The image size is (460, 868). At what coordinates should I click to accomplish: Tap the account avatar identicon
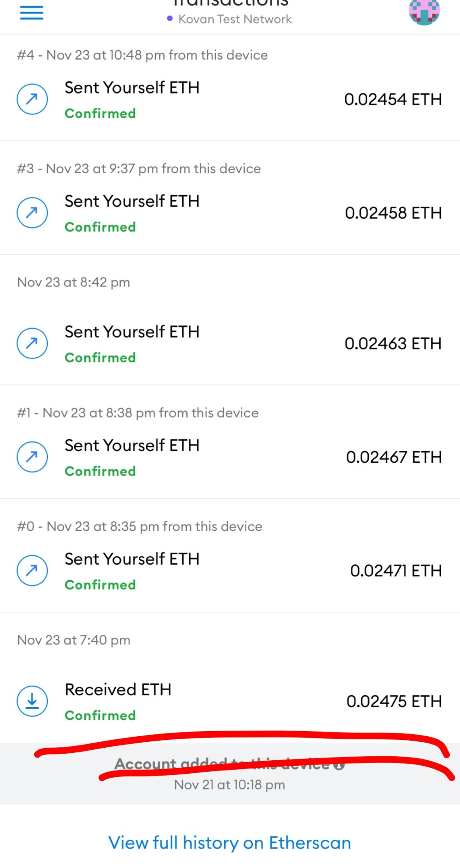tap(424, 12)
